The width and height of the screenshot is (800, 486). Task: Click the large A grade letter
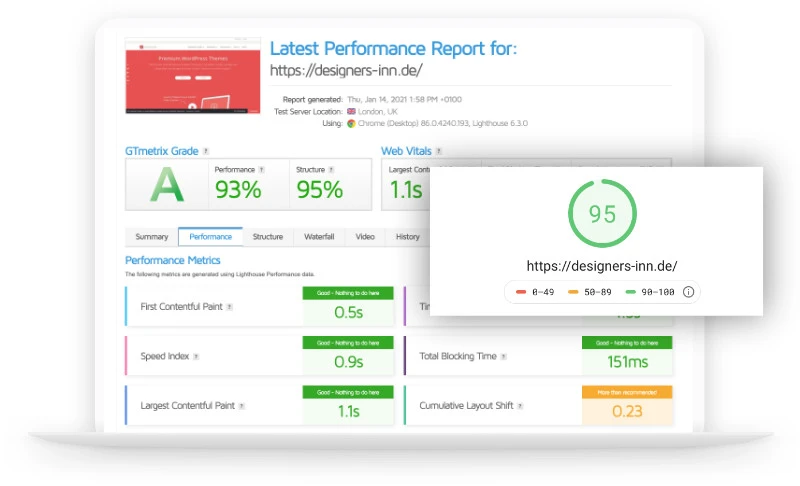167,185
